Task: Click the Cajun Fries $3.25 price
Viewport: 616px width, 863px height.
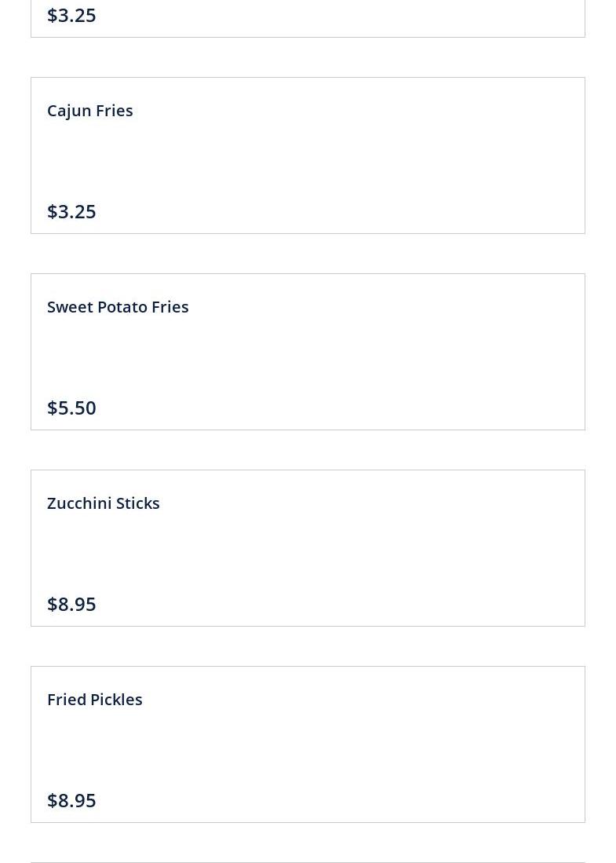Action: (71, 211)
